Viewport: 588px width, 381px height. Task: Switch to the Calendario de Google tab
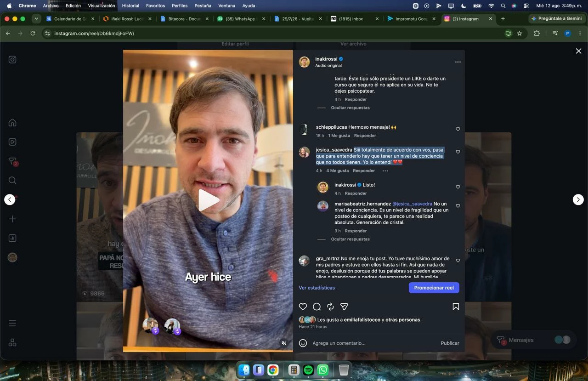[x=71, y=19]
